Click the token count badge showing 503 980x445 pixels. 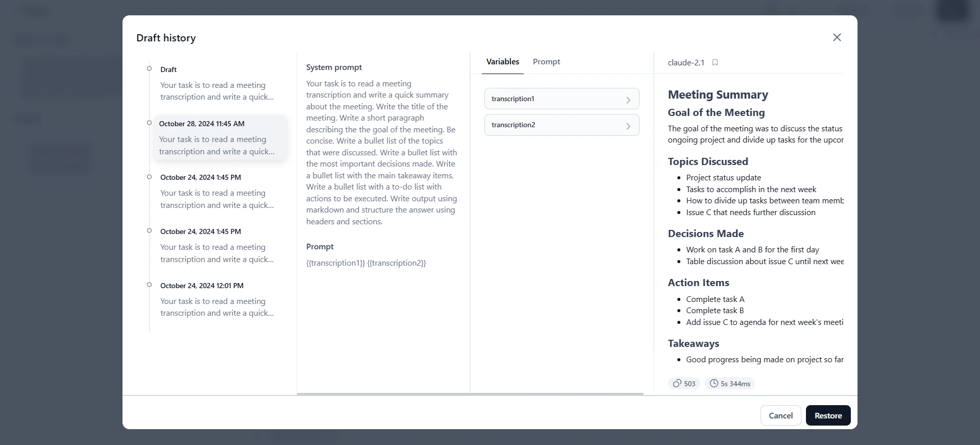(x=683, y=383)
